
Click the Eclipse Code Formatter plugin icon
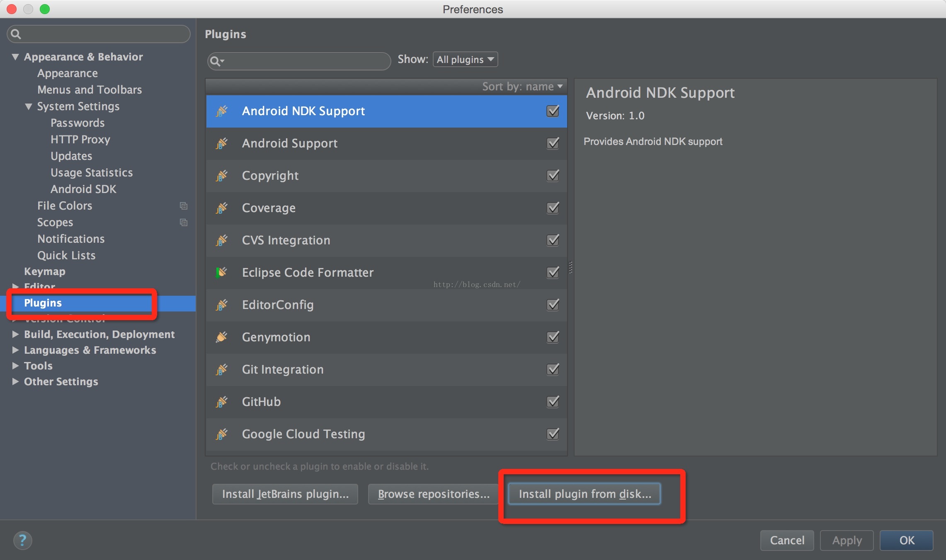222,273
